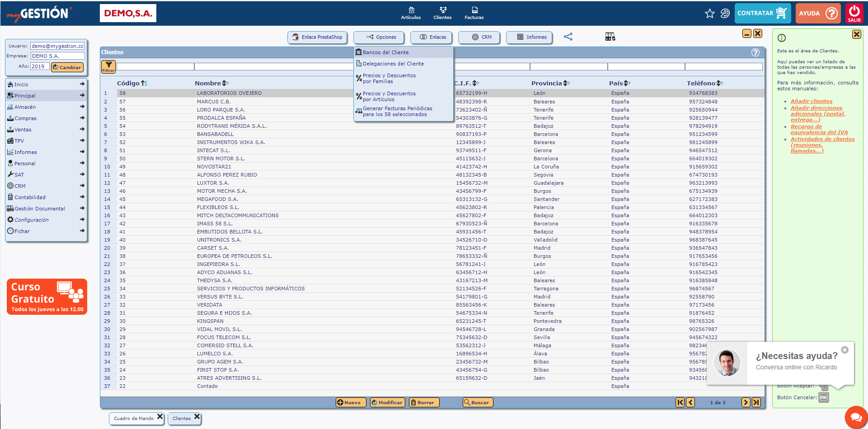Select the LABORATORIOS OVEJERO row
The height and width of the screenshot is (429, 868).
click(x=432, y=93)
